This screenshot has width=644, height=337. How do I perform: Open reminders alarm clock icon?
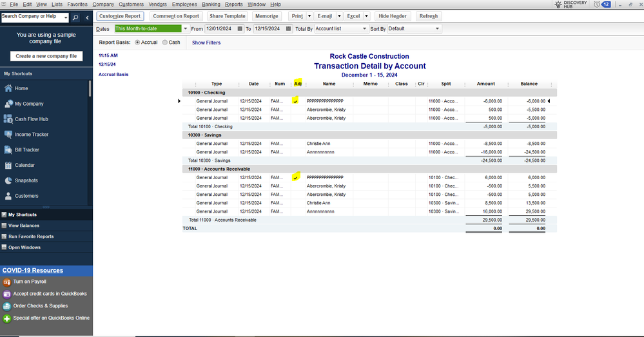(x=597, y=5)
